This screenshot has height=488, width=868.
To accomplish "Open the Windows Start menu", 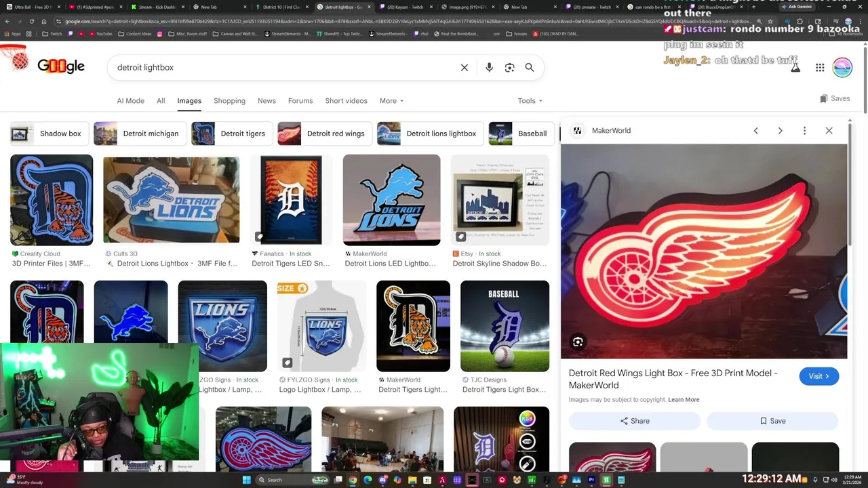I will click(246, 480).
